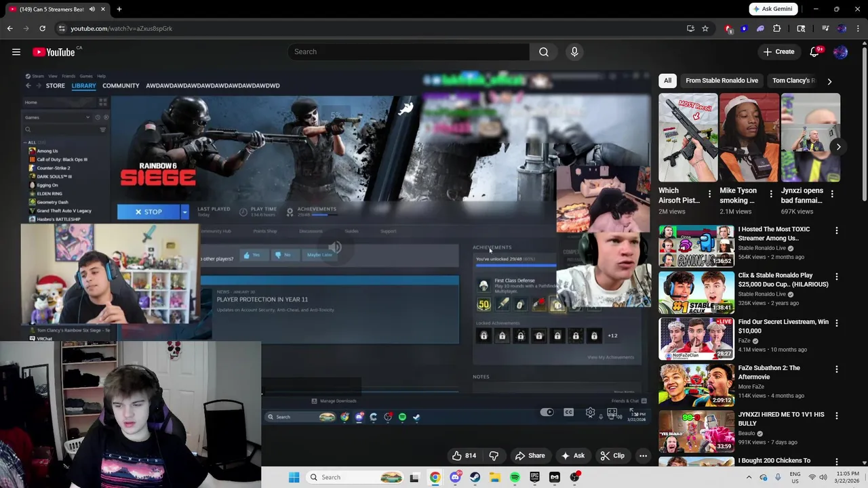Viewport: 868px width, 488px height.
Task: Click the browser address bar URL
Action: pos(121,28)
